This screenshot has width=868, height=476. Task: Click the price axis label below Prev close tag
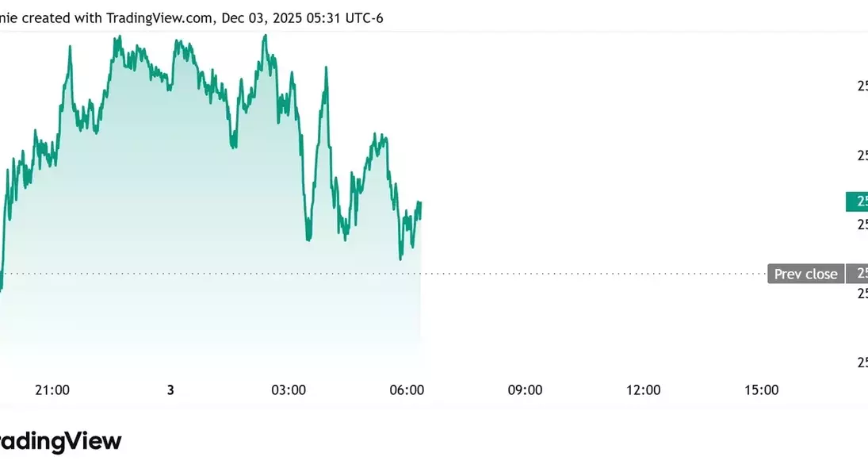point(862,293)
